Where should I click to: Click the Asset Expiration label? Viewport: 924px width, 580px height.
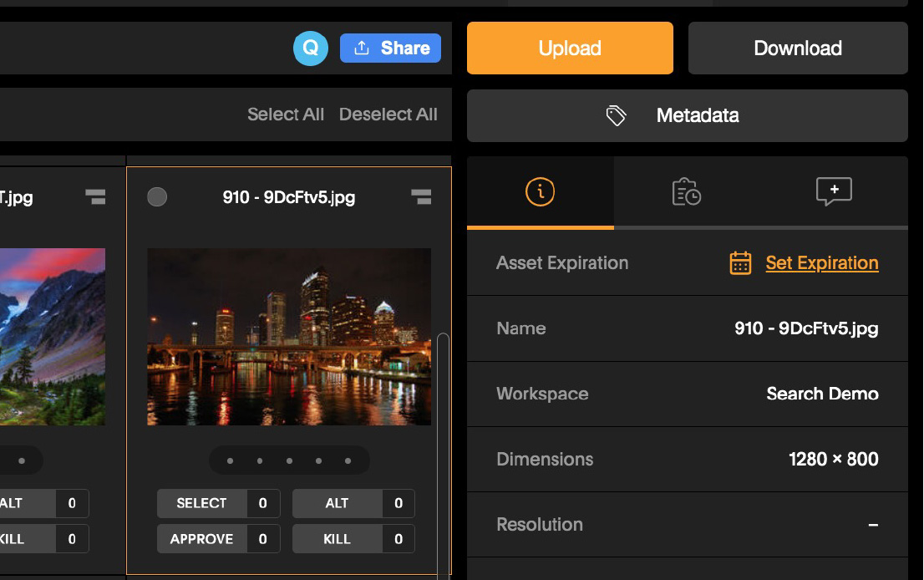(562, 263)
